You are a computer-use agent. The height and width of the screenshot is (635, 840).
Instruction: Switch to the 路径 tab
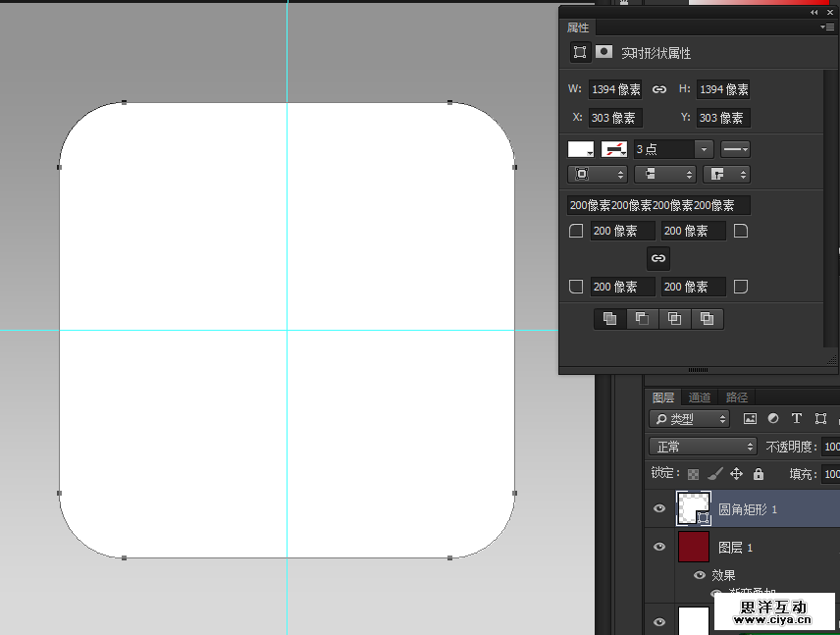(x=736, y=397)
